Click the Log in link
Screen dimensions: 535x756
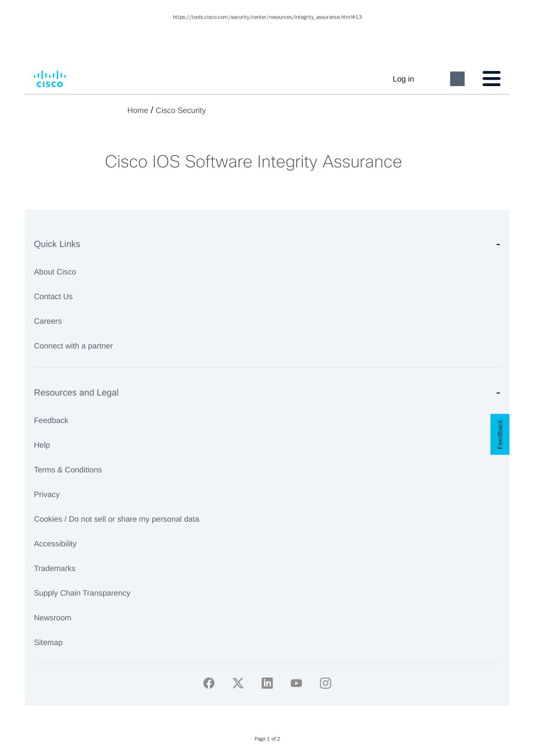click(x=403, y=79)
